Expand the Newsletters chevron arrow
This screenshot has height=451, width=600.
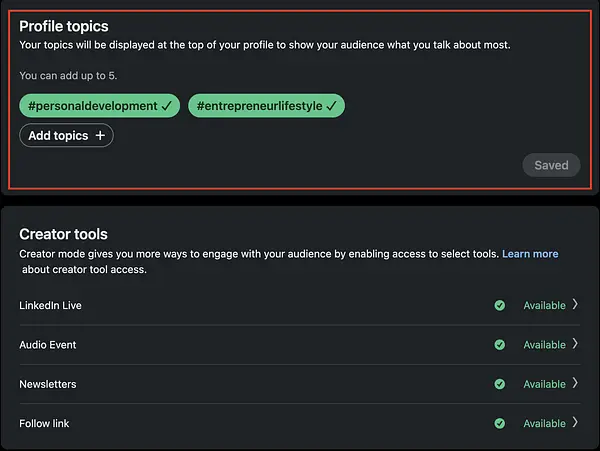[x=575, y=383]
